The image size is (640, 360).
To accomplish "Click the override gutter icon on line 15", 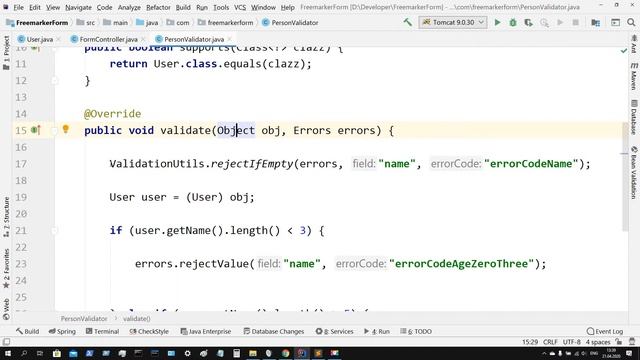I will (x=36, y=130).
